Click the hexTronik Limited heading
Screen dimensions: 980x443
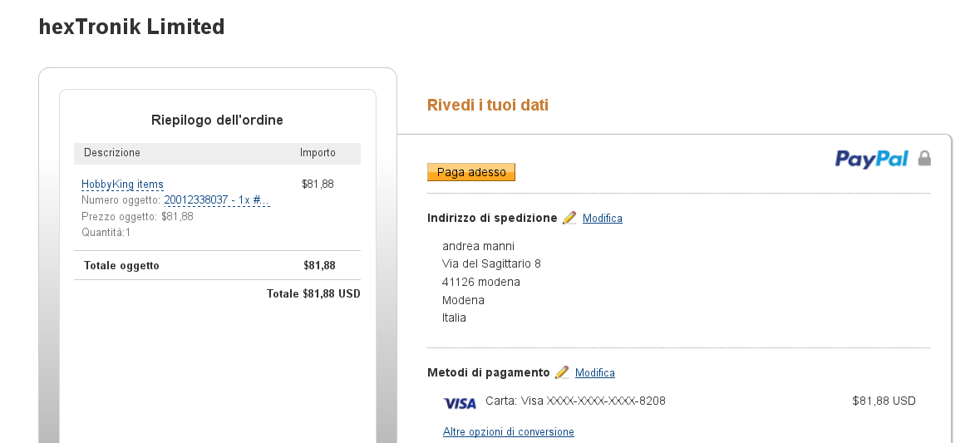point(132,27)
